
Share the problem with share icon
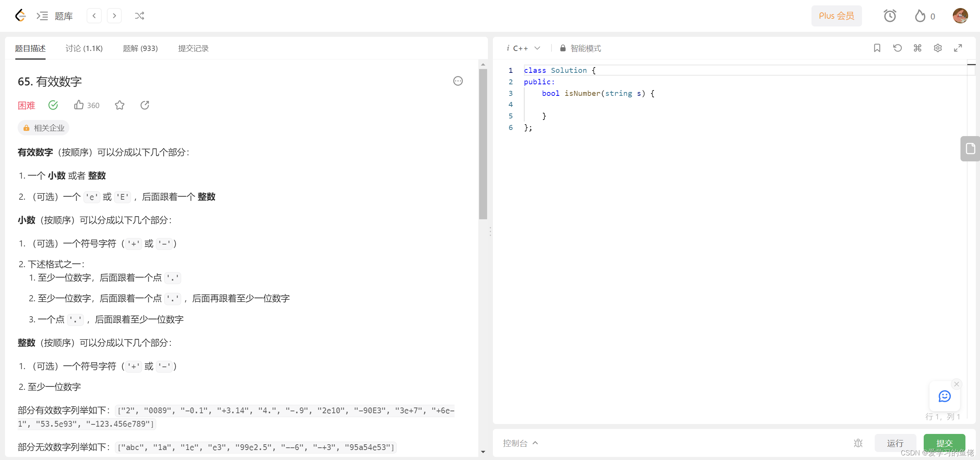[145, 105]
